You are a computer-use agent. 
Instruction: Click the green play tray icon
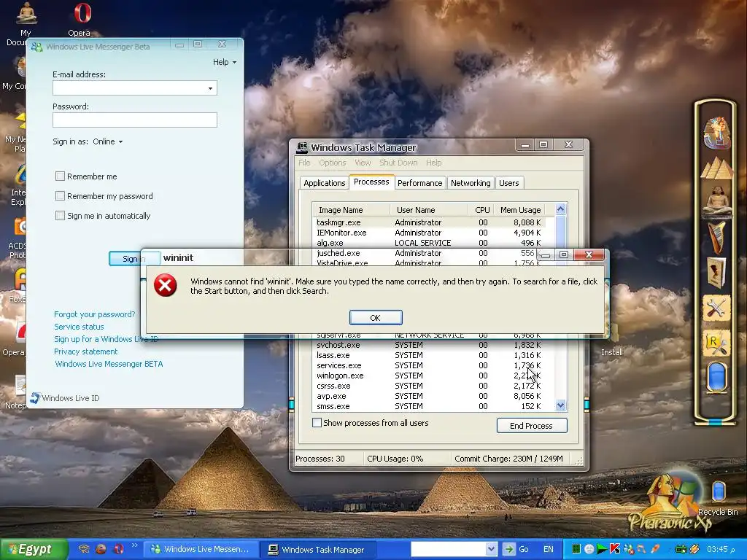[602, 549]
